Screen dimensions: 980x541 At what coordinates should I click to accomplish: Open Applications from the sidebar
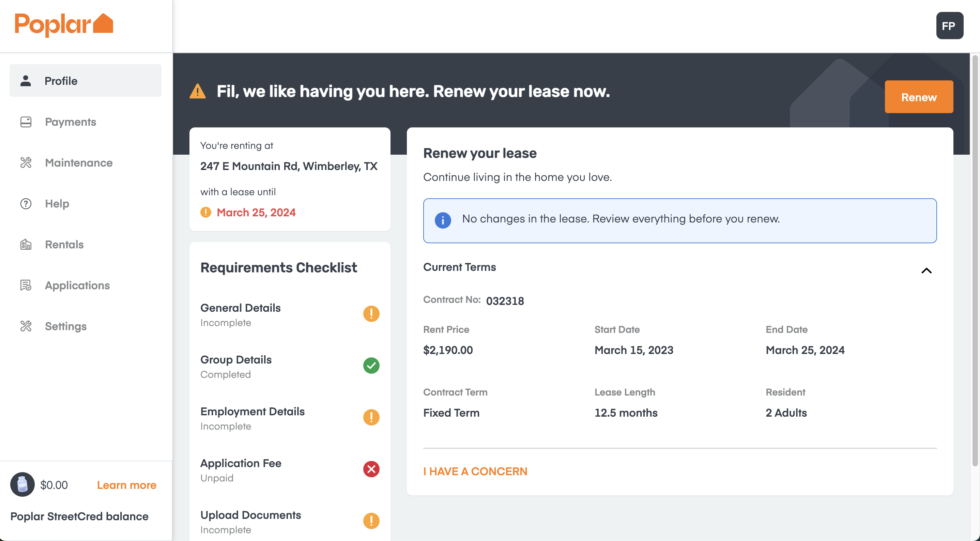(x=77, y=285)
